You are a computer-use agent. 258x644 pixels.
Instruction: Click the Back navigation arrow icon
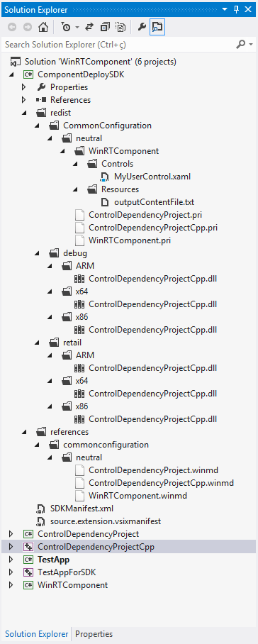point(12,27)
